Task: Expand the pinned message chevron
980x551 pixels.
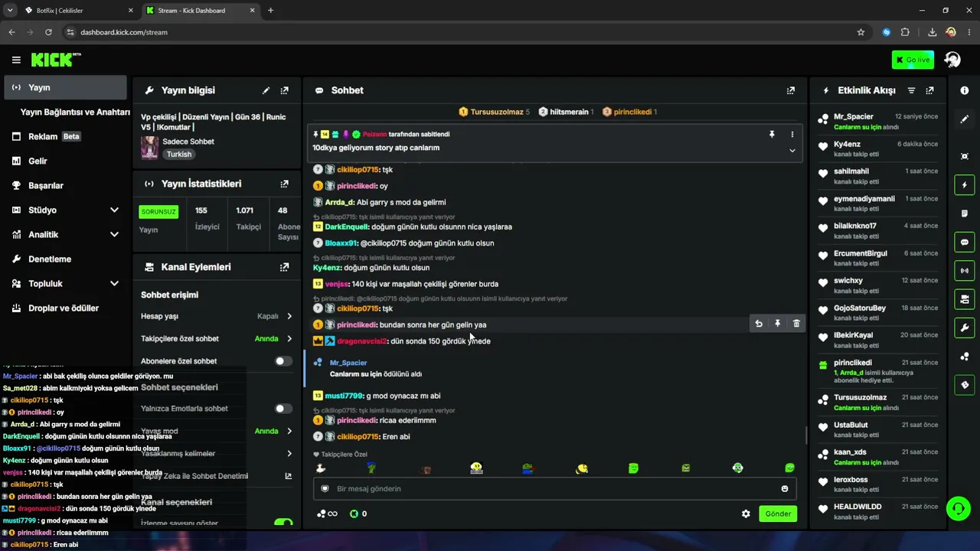Action: point(792,151)
